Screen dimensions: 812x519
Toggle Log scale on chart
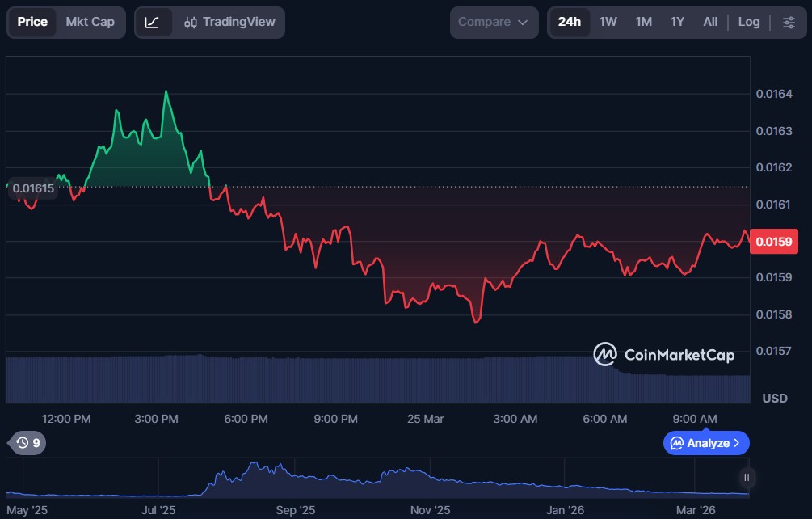(x=748, y=22)
